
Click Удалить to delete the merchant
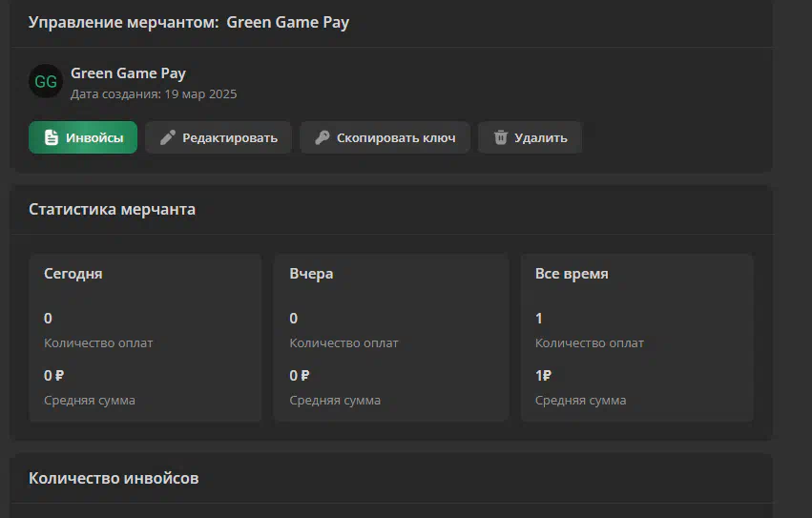point(530,137)
